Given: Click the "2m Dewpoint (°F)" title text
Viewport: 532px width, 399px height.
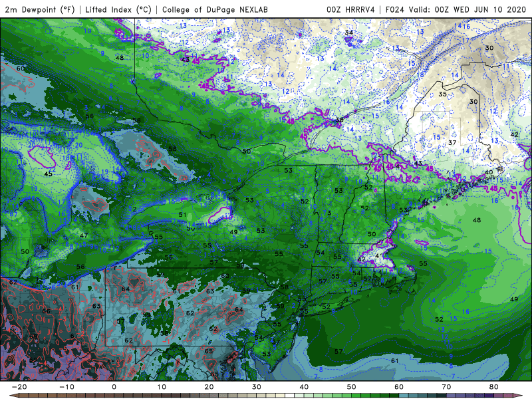Looking at the screenshot, I should click(x=39, y=9).
